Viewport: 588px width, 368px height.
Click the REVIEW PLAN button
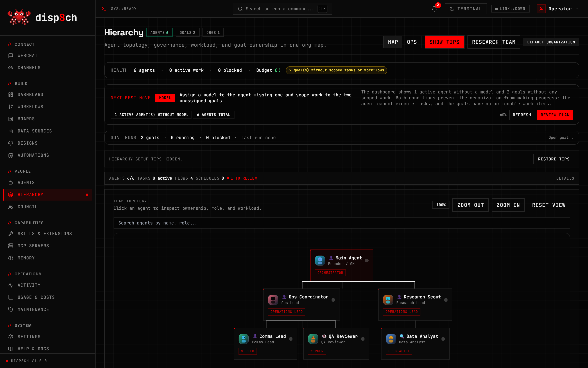coord(555,115)
